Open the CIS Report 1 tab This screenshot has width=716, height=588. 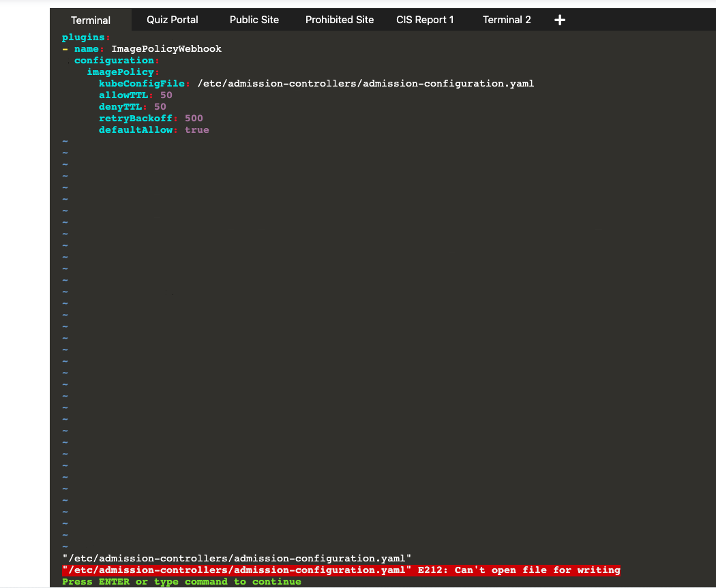click(425, 20)
